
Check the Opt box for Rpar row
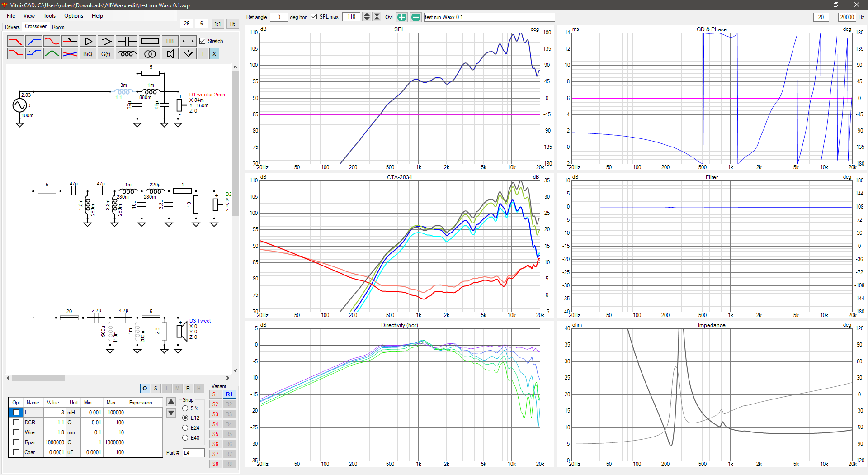(x=16, y=442)
